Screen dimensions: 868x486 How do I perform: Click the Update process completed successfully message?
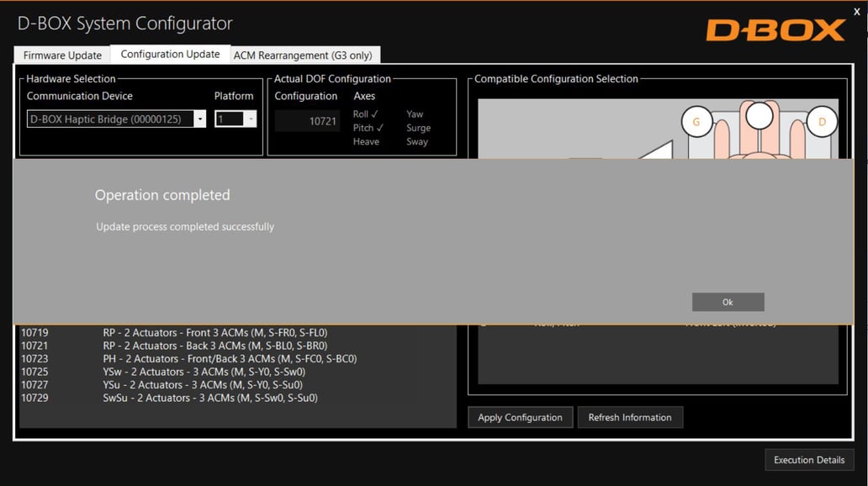click(185, 227)
